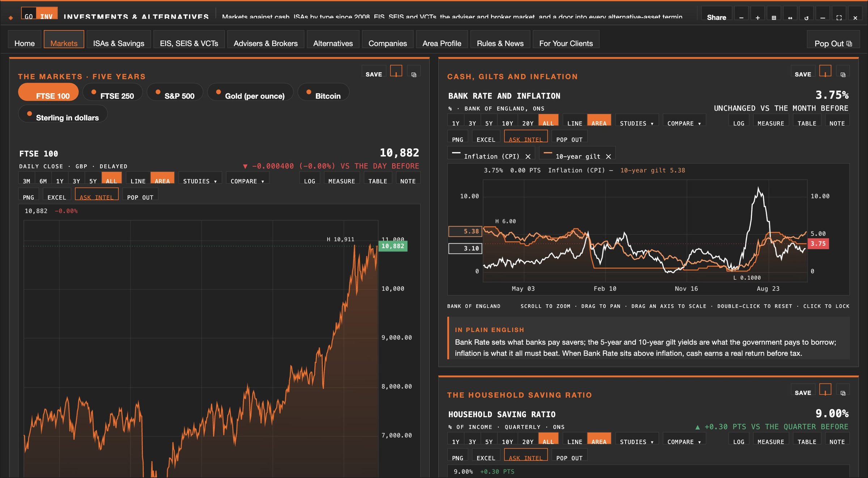Screen dimensions: 868x478
Task: Click the orange square icon beside SAVE in Household Saving panel
Action: click(825, 390)
